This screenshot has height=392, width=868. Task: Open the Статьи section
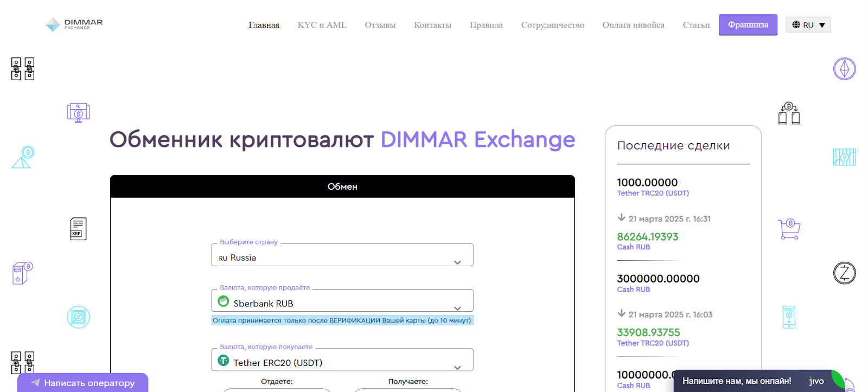point(696,25)
